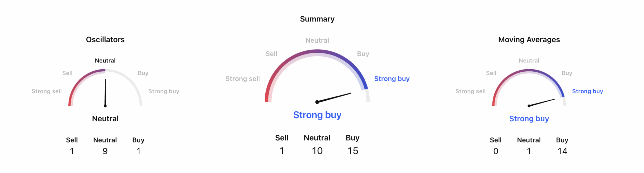Click the gray Sell label on Summary gauge arc

271,54
